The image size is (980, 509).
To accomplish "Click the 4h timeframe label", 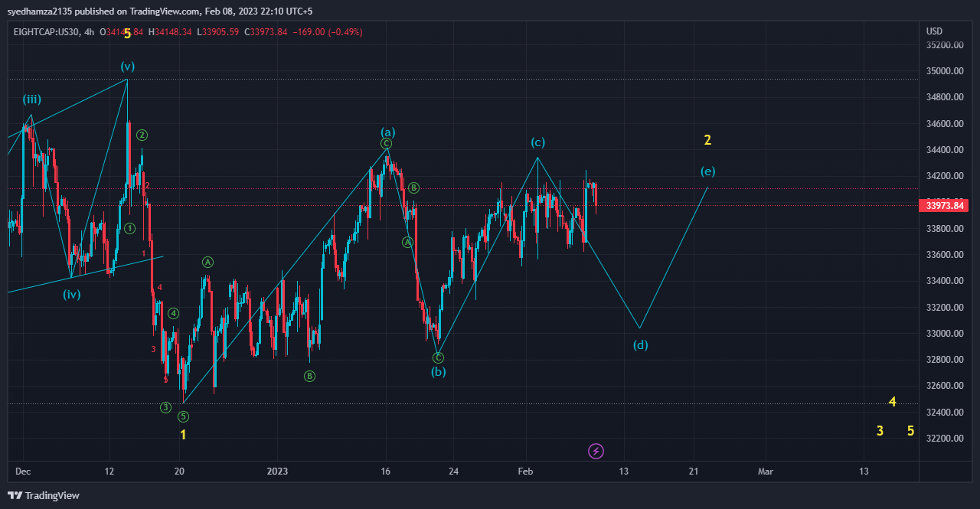I will tap(90, 32).
